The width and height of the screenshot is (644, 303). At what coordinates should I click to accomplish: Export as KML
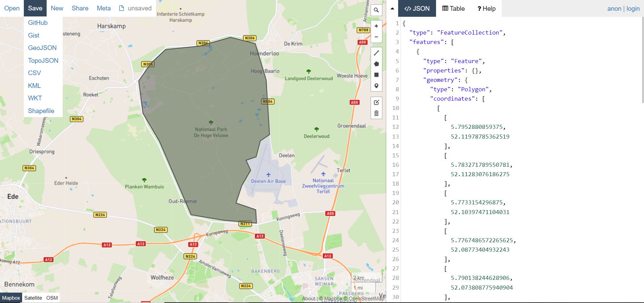pos(34,86)
